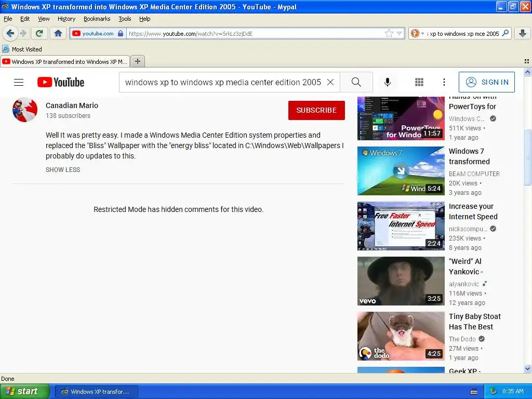Screen dimensions: 532x399
Task: Open the Windows Start menu
Action: coord(24,391)
